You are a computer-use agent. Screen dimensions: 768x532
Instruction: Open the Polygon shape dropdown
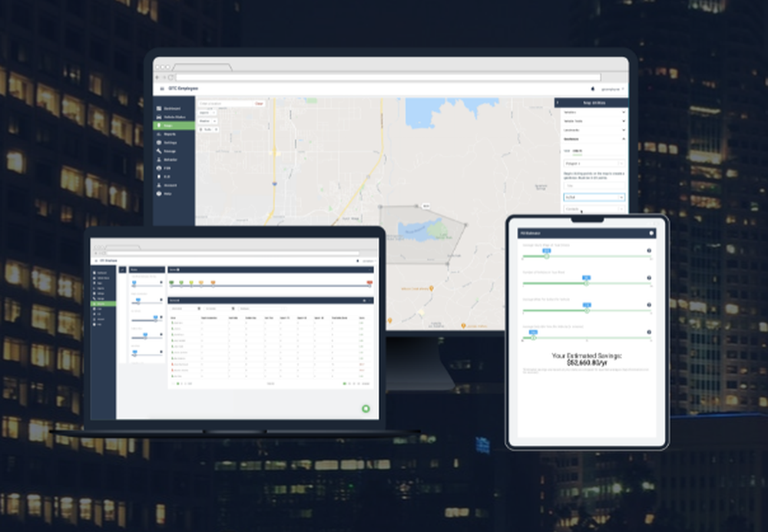(x=594, y=164)
